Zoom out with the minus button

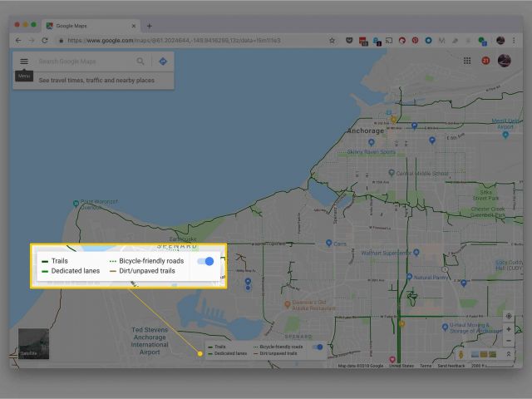click(x=508, y=341)
